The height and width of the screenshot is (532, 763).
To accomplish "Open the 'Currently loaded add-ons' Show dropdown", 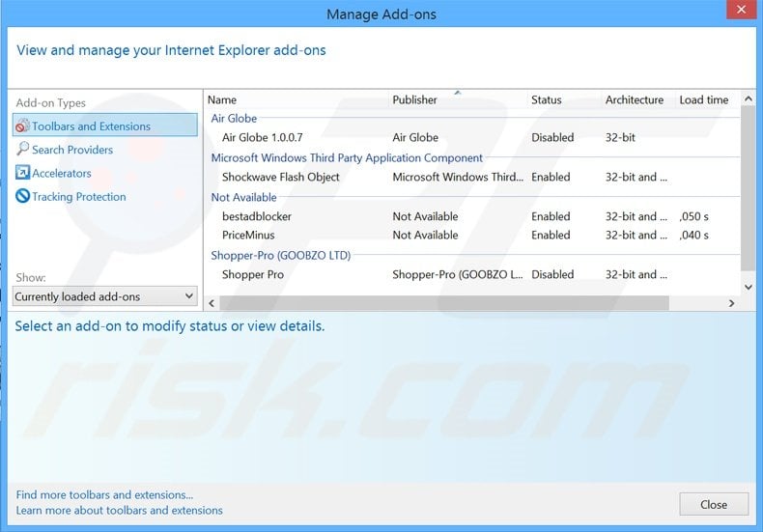I will coord(104,296).
